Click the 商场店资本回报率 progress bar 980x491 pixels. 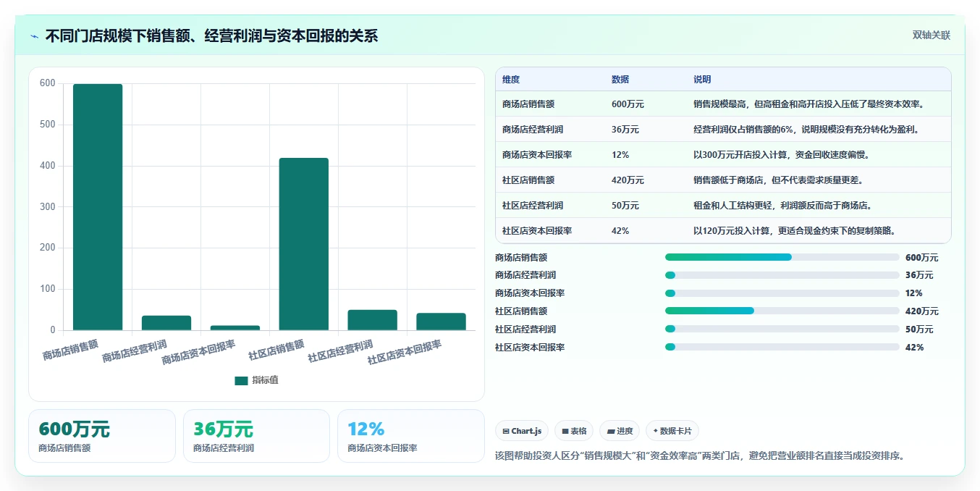[x=782, y=293]
